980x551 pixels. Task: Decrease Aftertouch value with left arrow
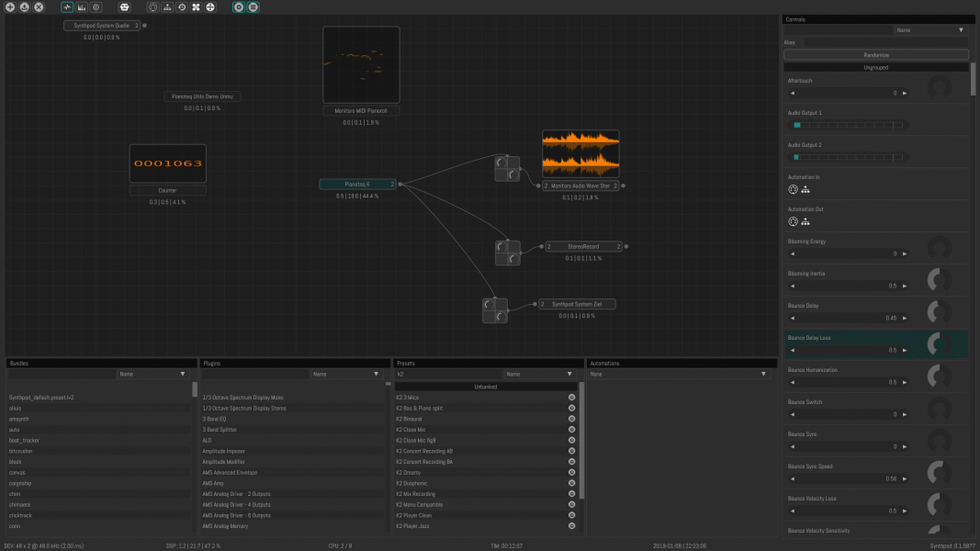point(793,93)
